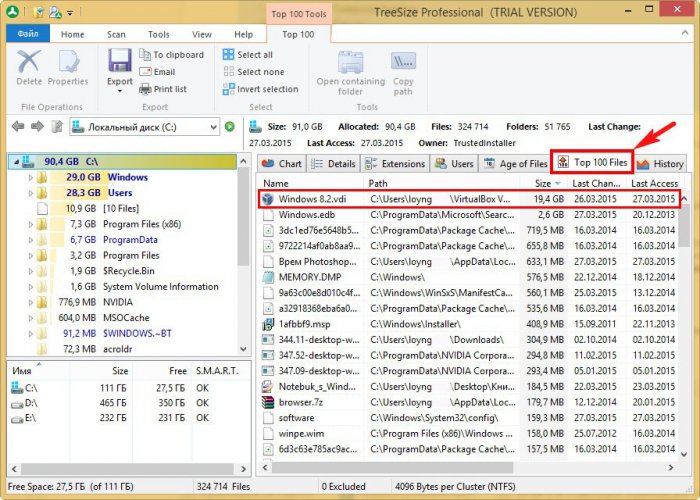Click the back navigation arrow
Image resolution: width=700 pixels, height=500 pixels.
17,127
